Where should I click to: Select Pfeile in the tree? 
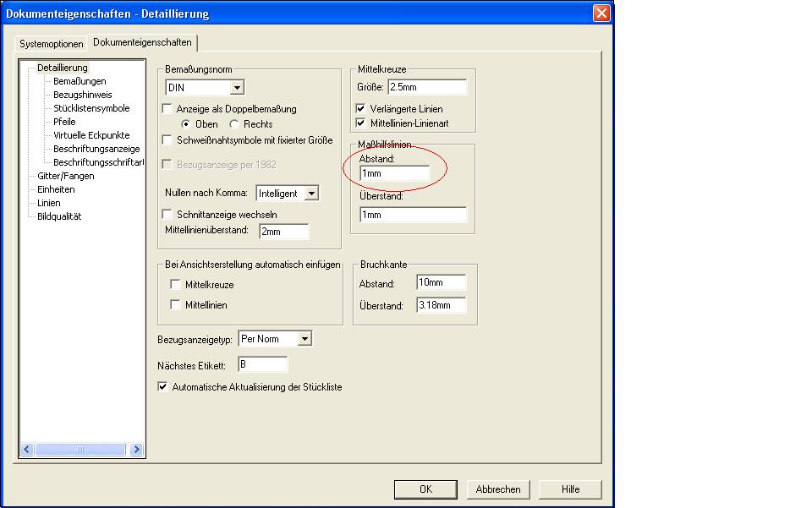[65, 122]
